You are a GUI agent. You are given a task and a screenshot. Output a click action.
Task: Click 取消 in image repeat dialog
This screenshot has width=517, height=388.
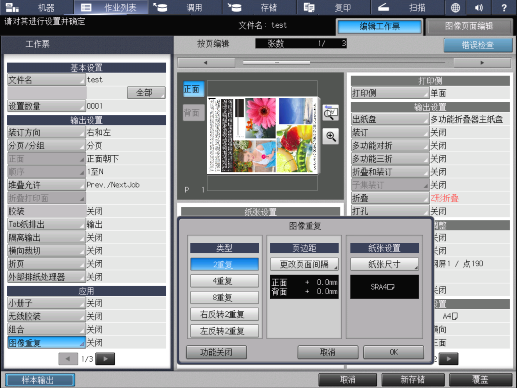(x=328, y=352)
